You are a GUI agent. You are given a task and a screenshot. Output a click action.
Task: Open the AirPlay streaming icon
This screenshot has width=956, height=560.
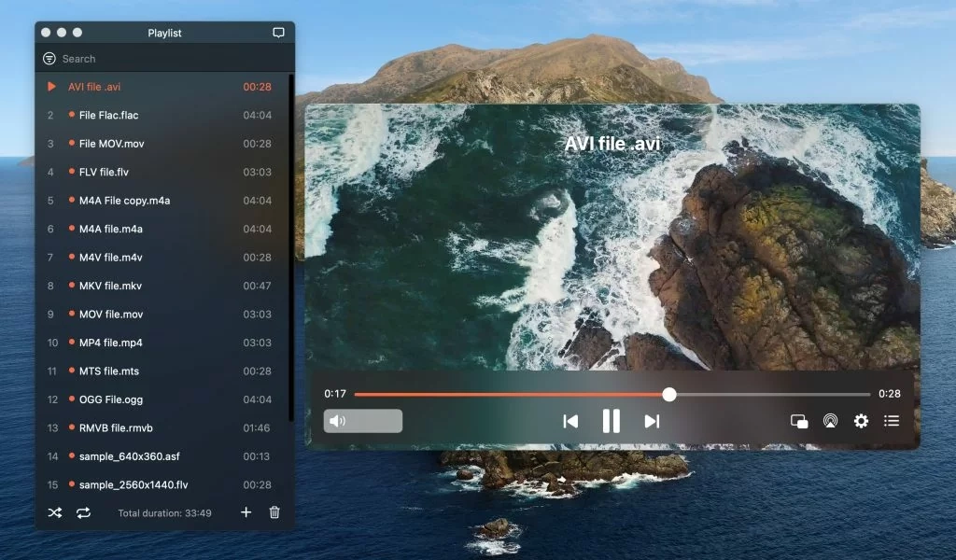click(830, 421)
